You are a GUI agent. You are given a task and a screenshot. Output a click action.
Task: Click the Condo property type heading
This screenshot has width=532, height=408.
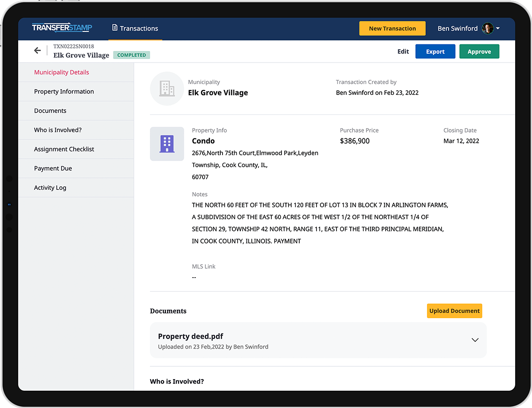click(203, 141)
